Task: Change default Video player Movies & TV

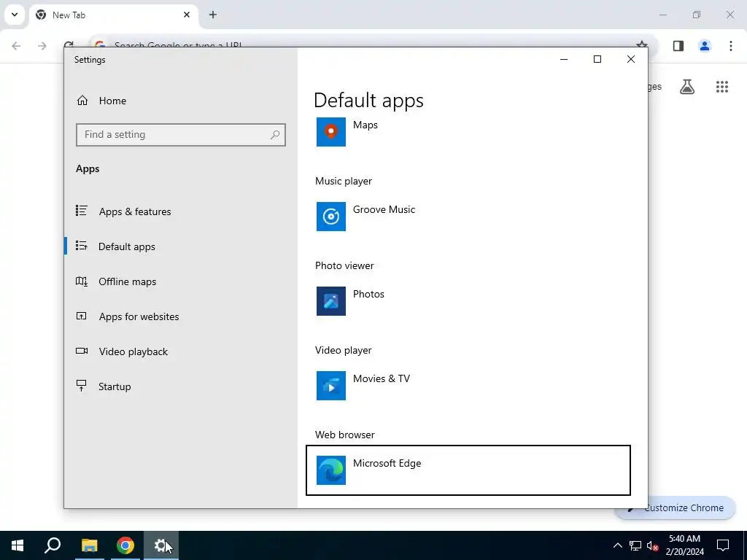Action: 468,386
